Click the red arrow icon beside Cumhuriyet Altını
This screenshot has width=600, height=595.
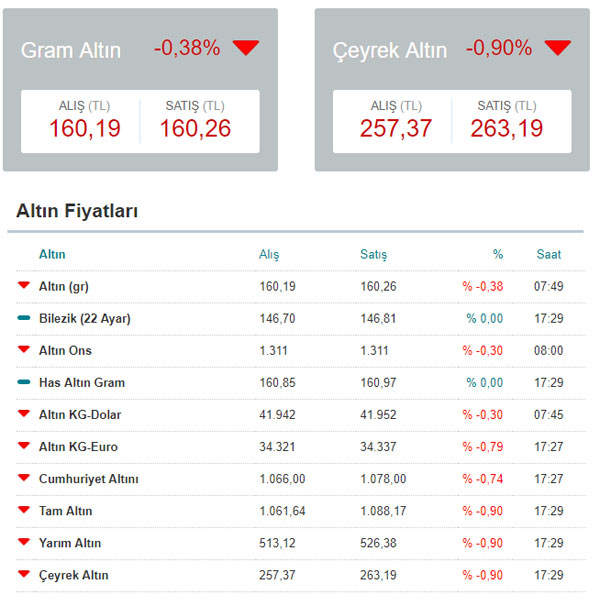(24, 478)
